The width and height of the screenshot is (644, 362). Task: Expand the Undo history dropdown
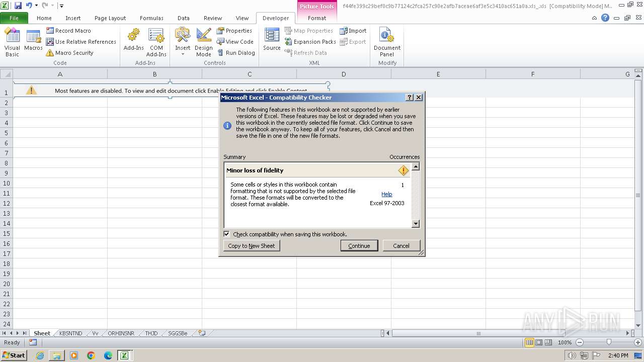pos(36,6)
